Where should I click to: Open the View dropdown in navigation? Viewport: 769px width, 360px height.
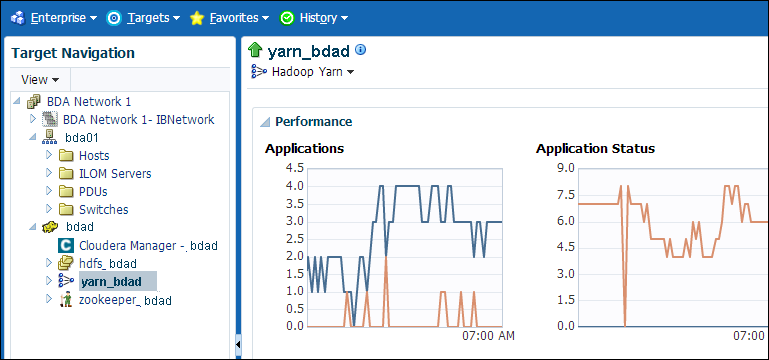coord(40,79)
